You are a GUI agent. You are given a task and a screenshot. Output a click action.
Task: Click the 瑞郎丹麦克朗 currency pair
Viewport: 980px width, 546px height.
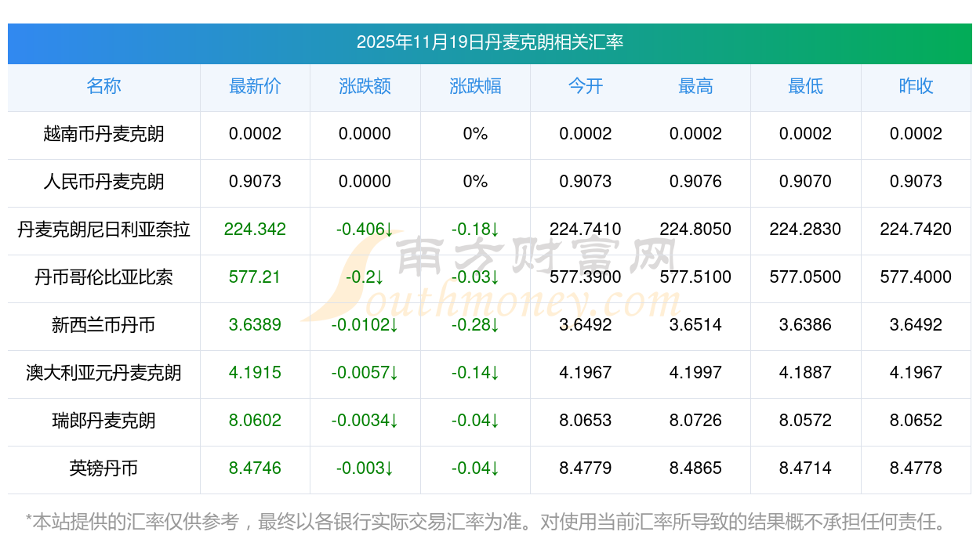[x=103, y=421]
